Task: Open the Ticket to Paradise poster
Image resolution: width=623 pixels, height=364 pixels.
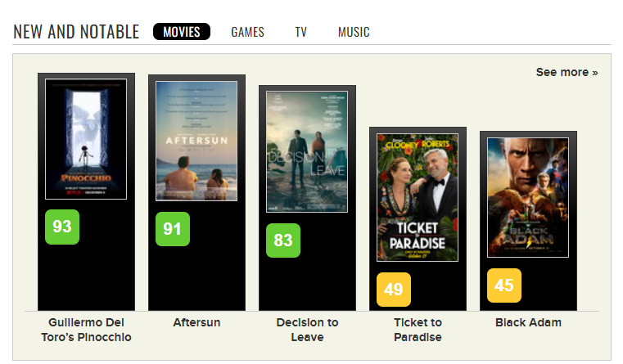Action: point(418,197)
